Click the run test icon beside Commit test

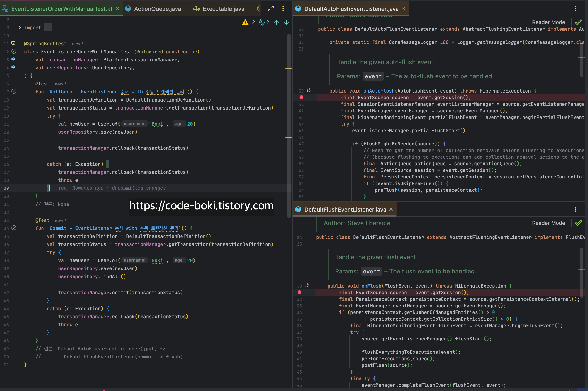click(14, 228)
